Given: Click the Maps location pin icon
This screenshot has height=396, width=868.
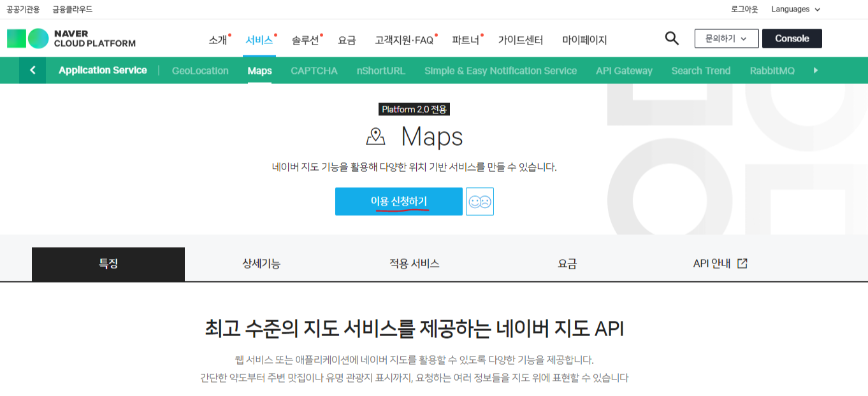Looking at the screenshot, I should click(376, 136).
